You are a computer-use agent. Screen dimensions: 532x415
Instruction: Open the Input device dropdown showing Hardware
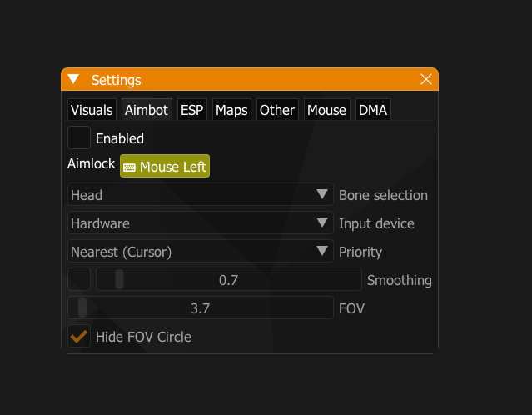click(201, 222)
